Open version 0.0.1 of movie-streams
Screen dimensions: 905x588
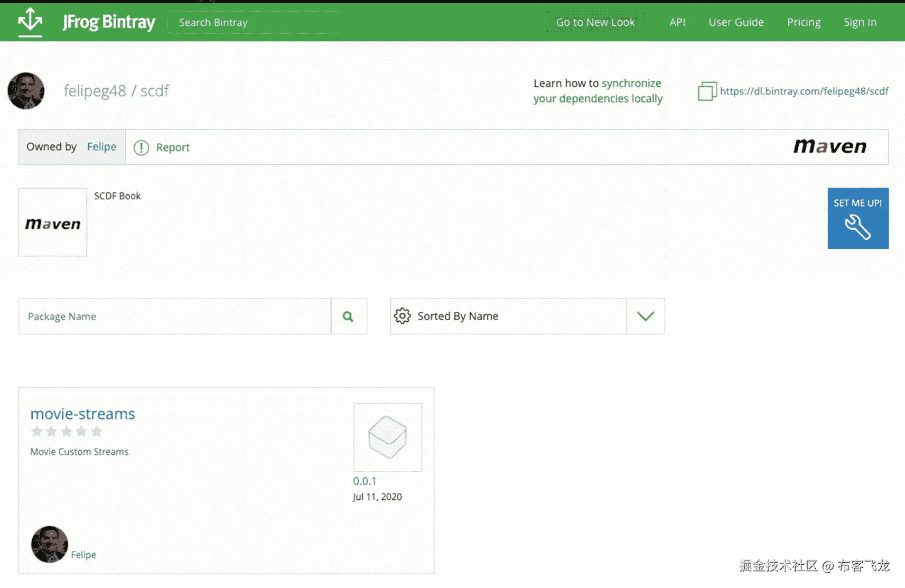pyautogui.click(x=365, y=481)
